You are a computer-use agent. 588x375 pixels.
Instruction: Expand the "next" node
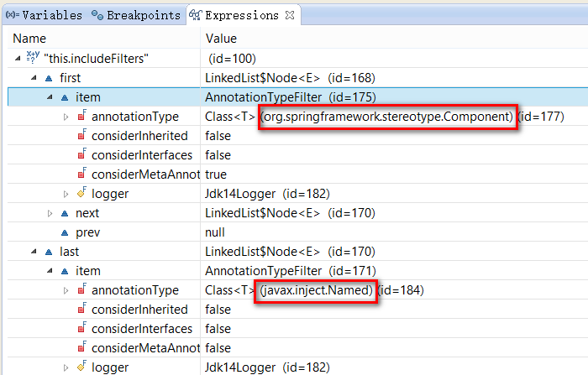(x=50, y=213)
